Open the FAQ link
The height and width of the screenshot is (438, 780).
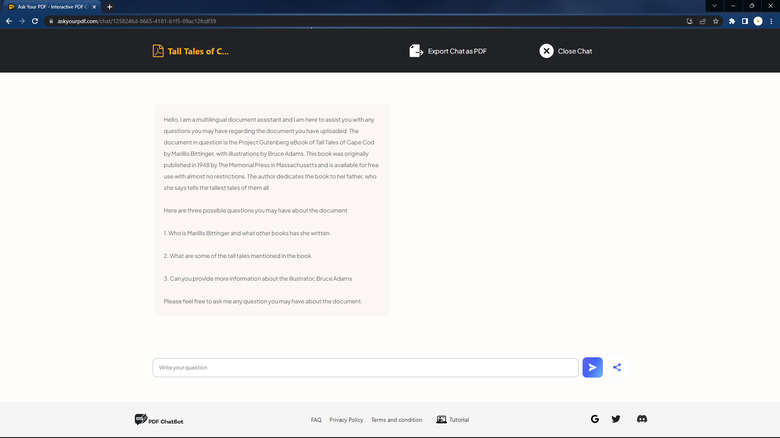click(x=316, y=420)
